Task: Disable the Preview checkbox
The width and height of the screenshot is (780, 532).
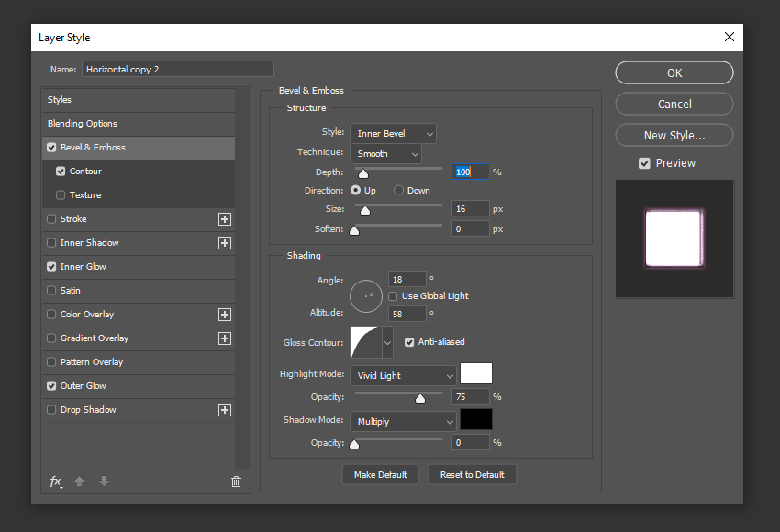Action: pyautogui.click(x=644, y=162)
